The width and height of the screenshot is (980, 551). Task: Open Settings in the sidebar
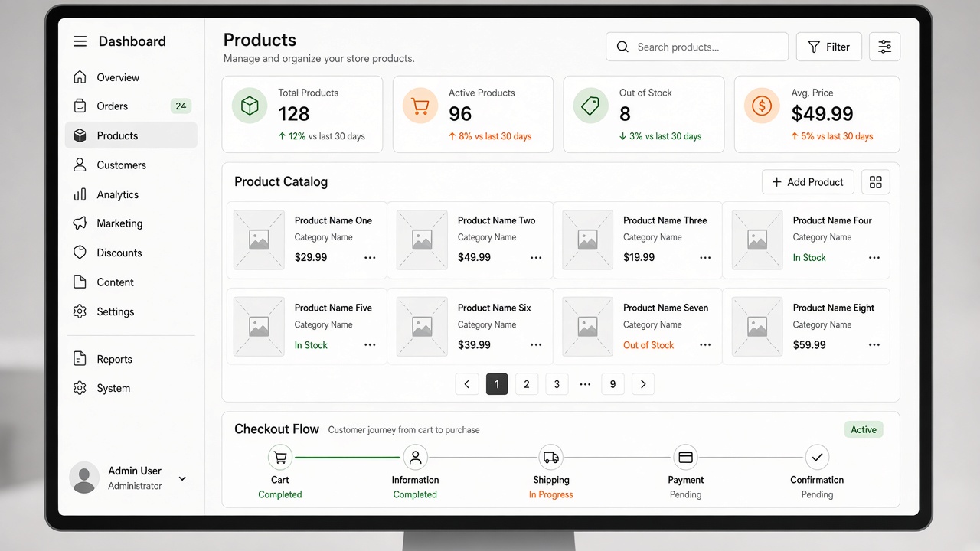pyautogui.click(x=131, y=311)
